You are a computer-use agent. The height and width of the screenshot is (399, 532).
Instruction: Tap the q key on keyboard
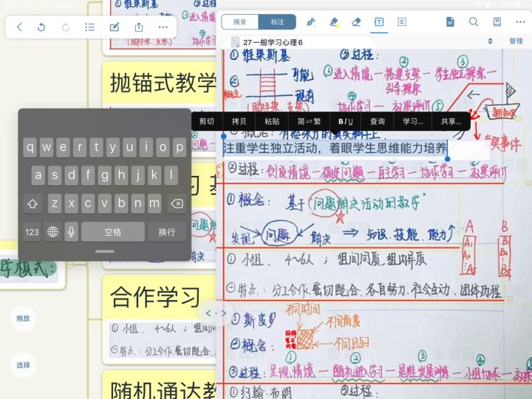pos(30,147)
